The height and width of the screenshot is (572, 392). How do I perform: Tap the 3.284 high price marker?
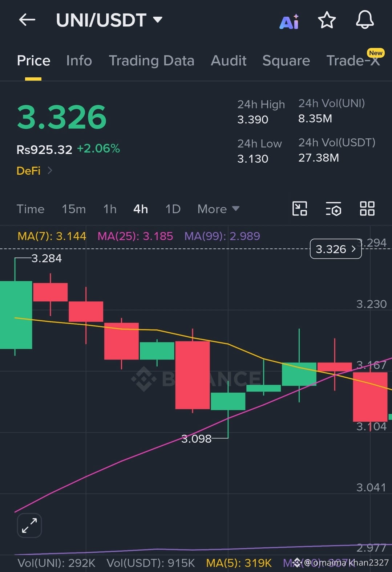coord(47,258)
